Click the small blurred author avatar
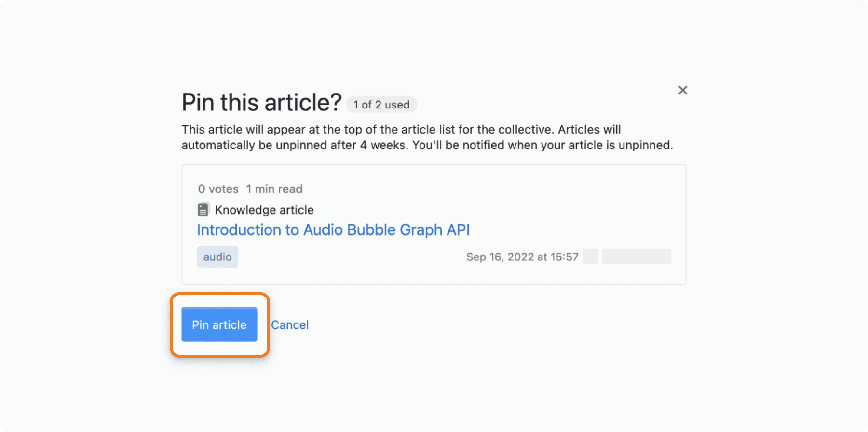 591,256
